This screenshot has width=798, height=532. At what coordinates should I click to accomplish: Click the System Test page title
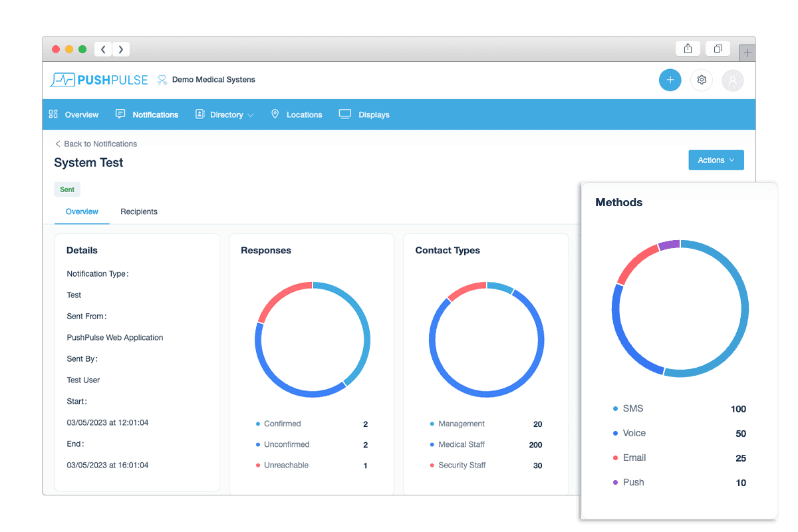(x=88, y=162)
